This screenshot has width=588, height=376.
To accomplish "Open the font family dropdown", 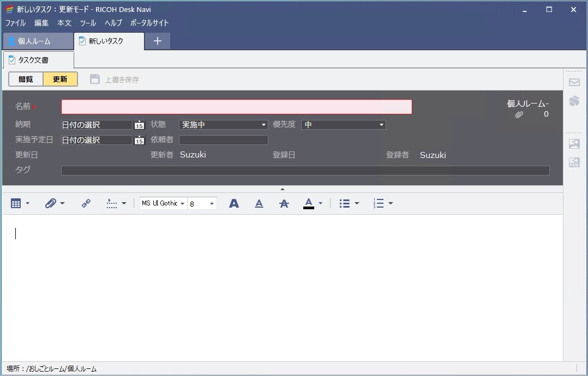I will 182,203.
